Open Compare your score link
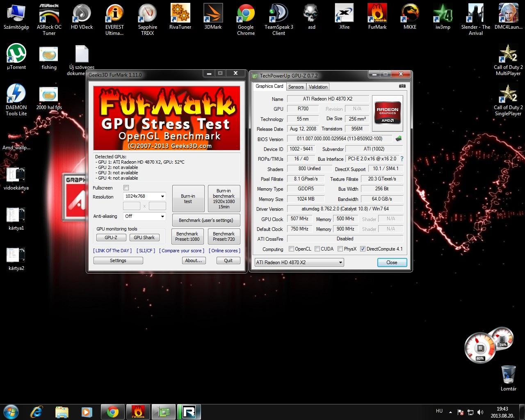 coord(182,251)
